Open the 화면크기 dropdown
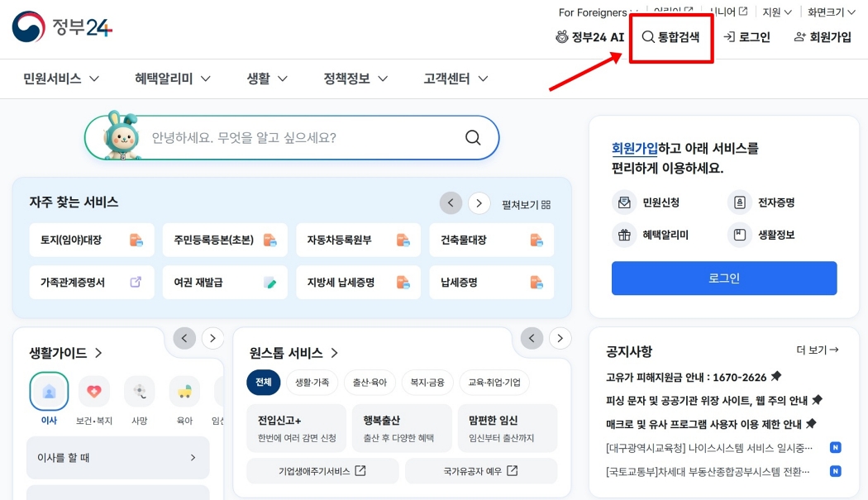 pos(832,12)
